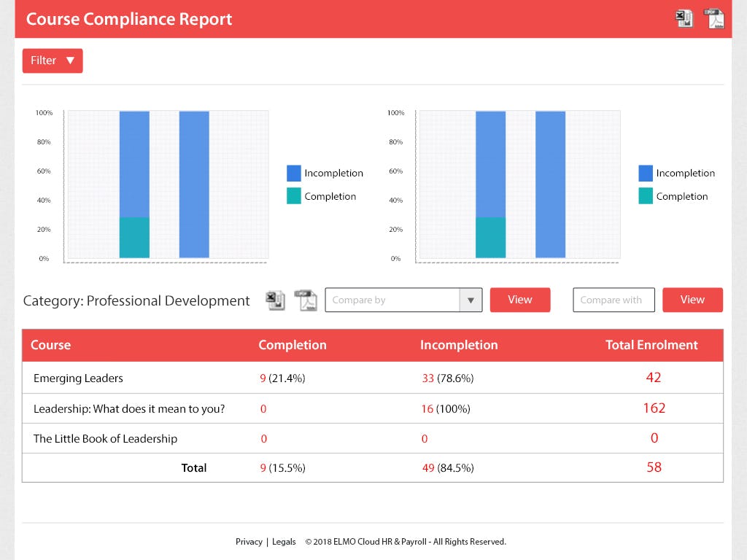747x560 pixels.
Task: Click View button next to Compare with
Action: [692, 300]
